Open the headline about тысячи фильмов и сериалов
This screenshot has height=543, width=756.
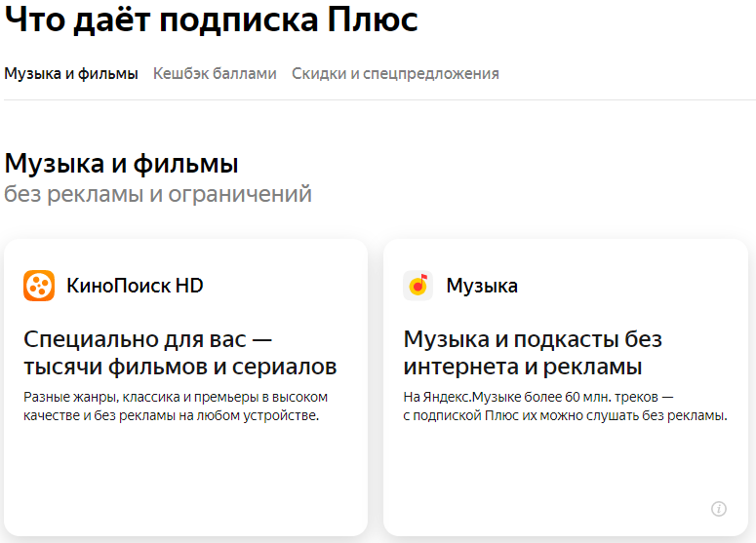pos(179,353)
